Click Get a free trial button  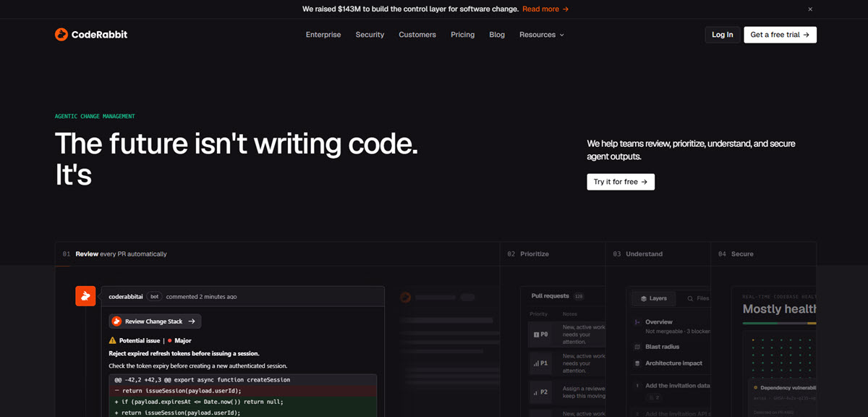[780, 35]
